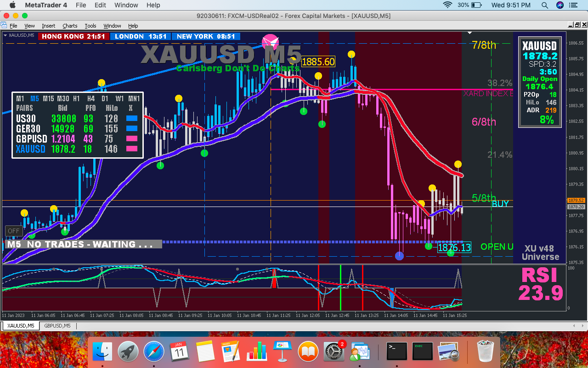The height and width of the screenshot is (368, 588).
Task: Click the XAUUSD pair in the dashboard
Action: click(31, 149)
